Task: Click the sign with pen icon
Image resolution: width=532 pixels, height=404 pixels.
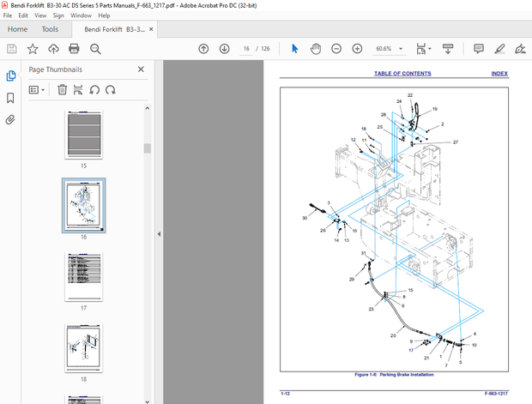Action: [520, 49]
